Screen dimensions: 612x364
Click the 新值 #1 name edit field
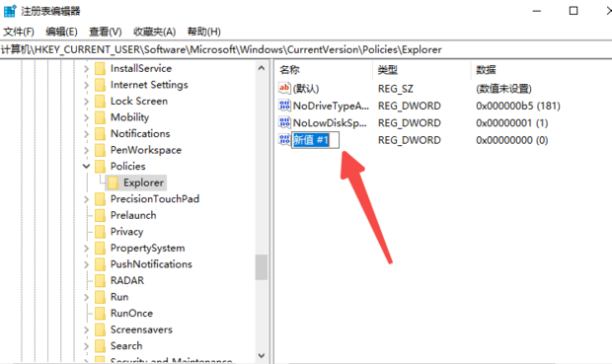(315, 140)
